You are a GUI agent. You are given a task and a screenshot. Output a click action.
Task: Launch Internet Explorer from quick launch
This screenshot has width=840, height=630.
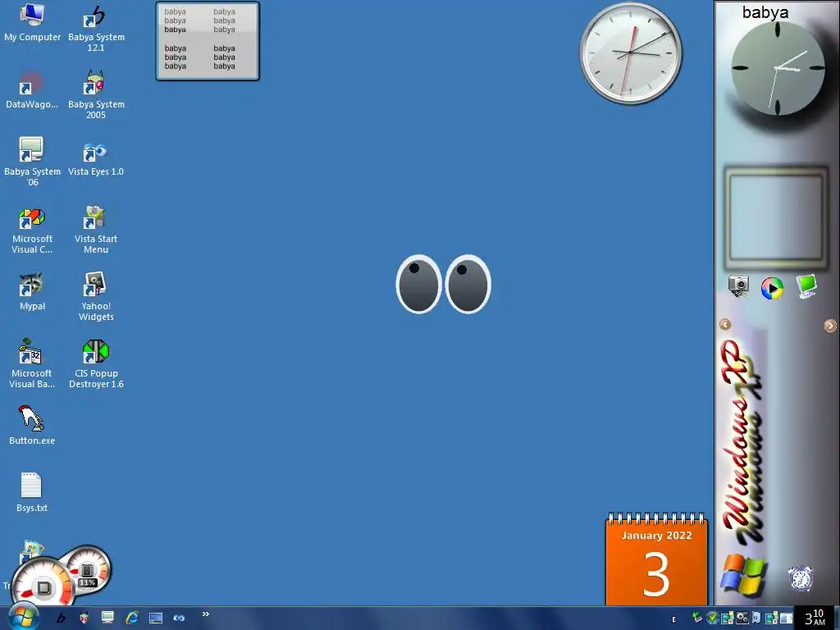pyautogui.click(x=132, y=619)
